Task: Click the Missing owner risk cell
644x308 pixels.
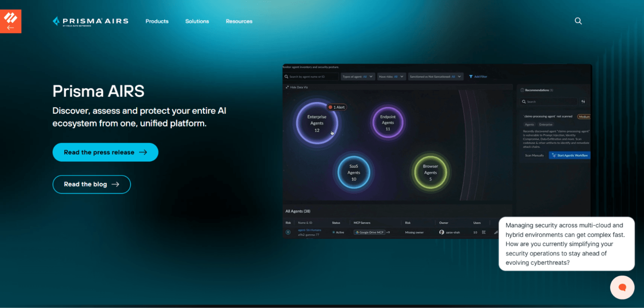Action: pos(414,232)
